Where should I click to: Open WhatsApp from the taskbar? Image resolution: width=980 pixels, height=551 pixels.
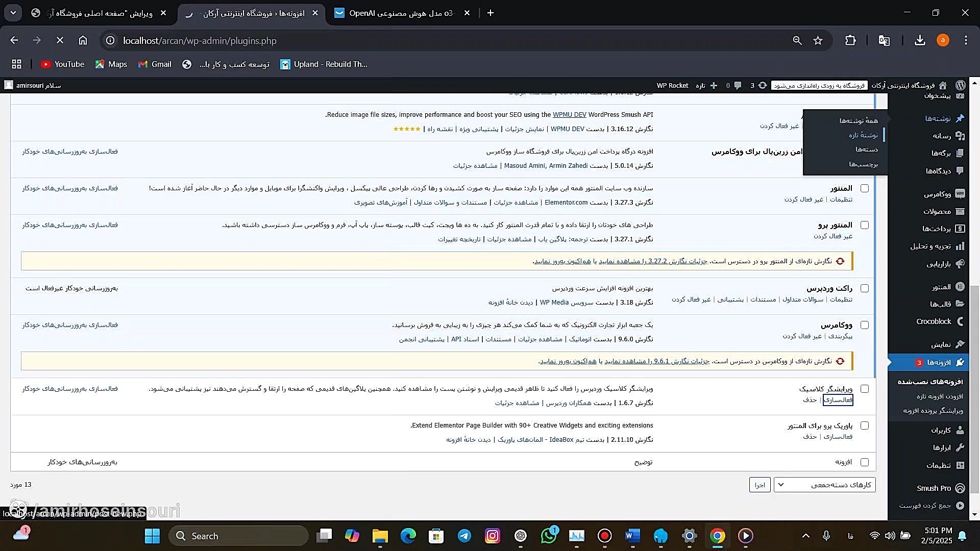[549, 536]
